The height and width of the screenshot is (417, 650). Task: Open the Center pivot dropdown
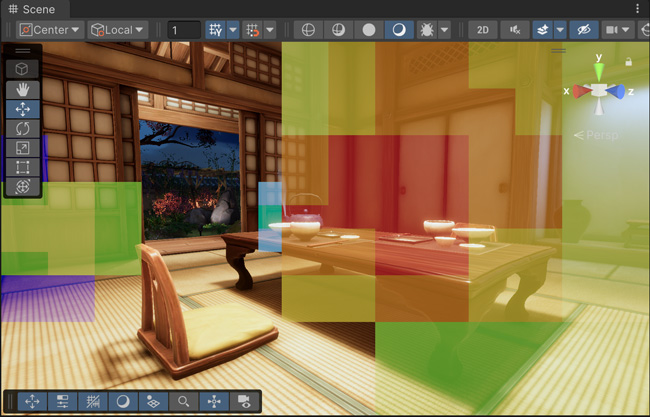(49, 30)
